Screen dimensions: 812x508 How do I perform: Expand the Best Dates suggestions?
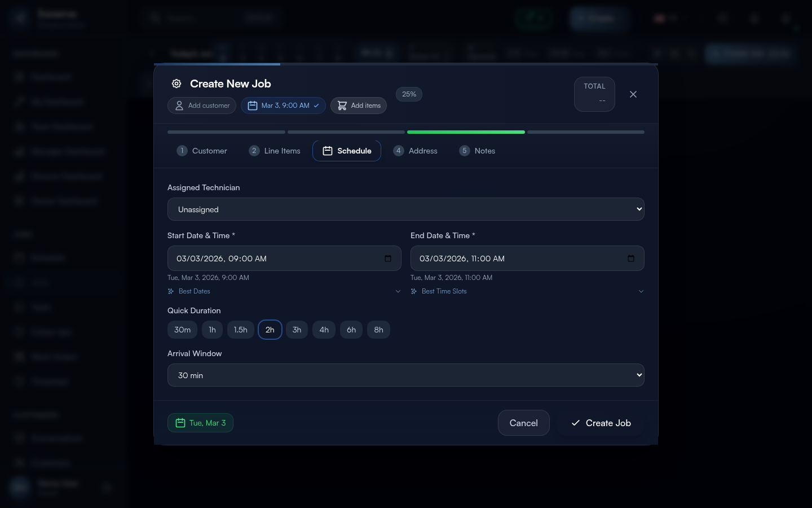pos(398,291)
